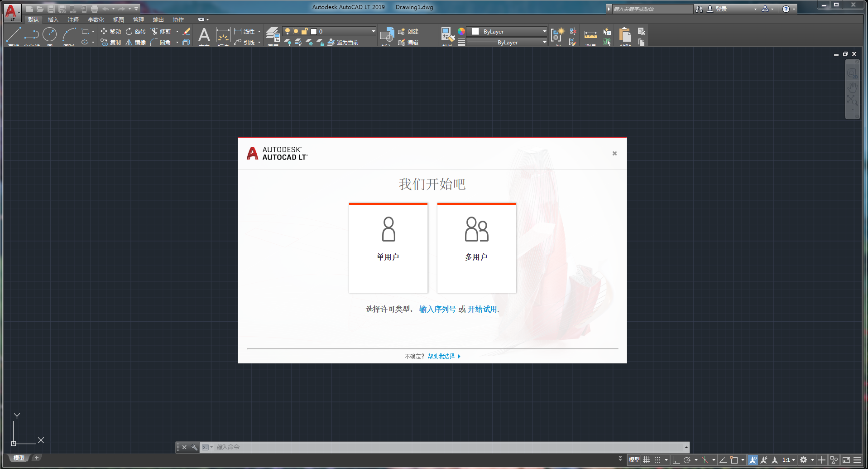Toggle clean screen icon in status bar
Viewport: 868px width, 469px height.
pos(846,459)
